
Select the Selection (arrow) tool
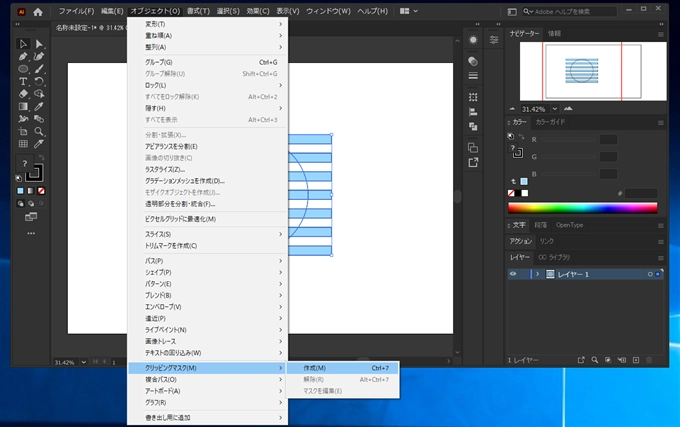coord(23,44)
